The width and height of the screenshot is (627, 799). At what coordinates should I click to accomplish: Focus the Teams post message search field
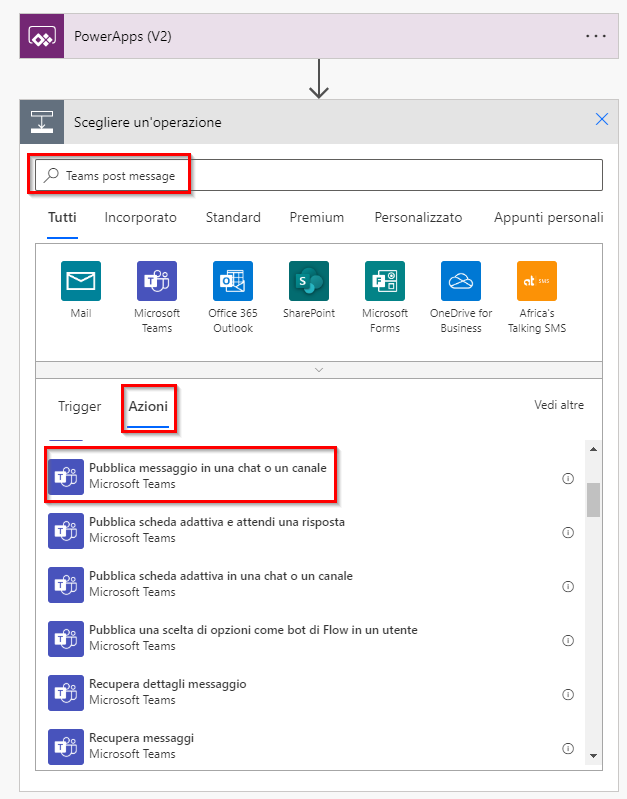(319, 175)
